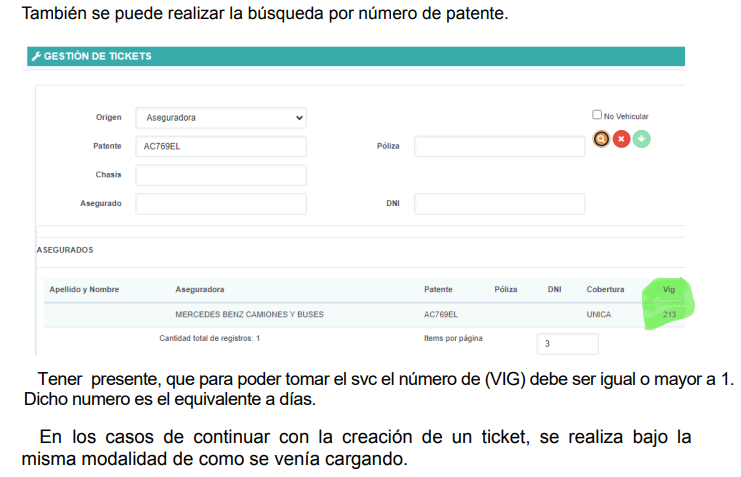Click the red clear X icon
The width and height of the screenshot is (741, 477).
621,139
